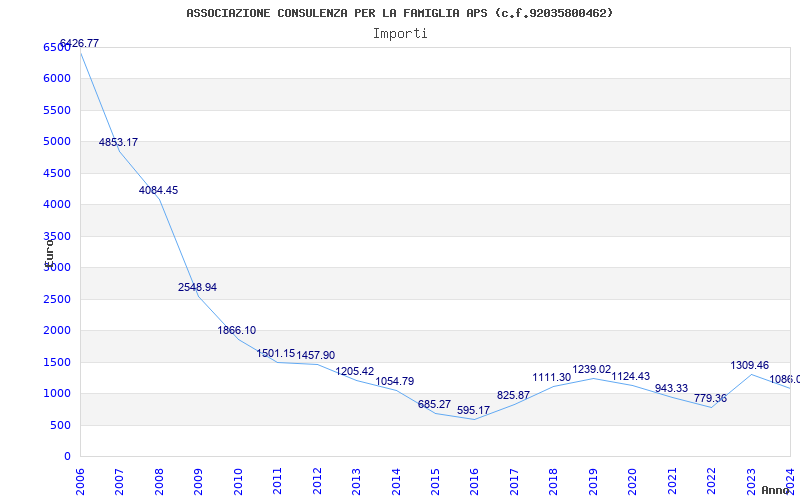The height and width of the screenshot is (500, 800).
Task: Click the Anno x-axis title
Action: pyautogui.click(x=775, y=490)
